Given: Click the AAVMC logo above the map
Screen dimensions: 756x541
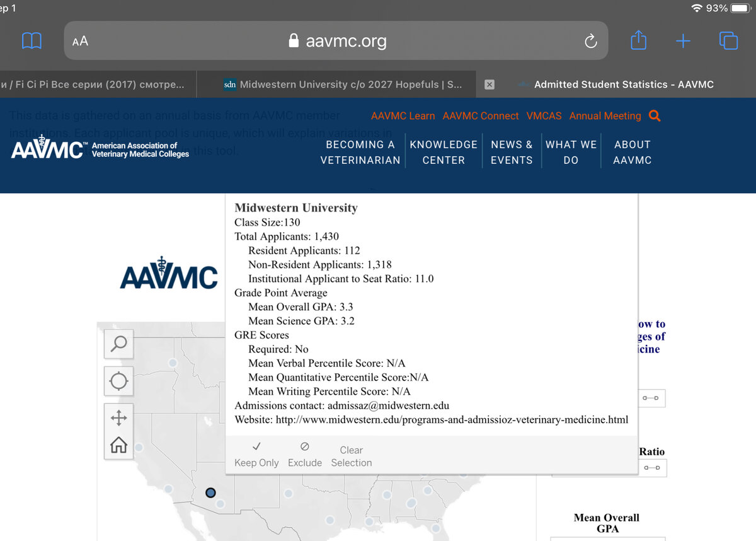Looking at the screenshot, I should pyautogui.click(x=169, y=273).
